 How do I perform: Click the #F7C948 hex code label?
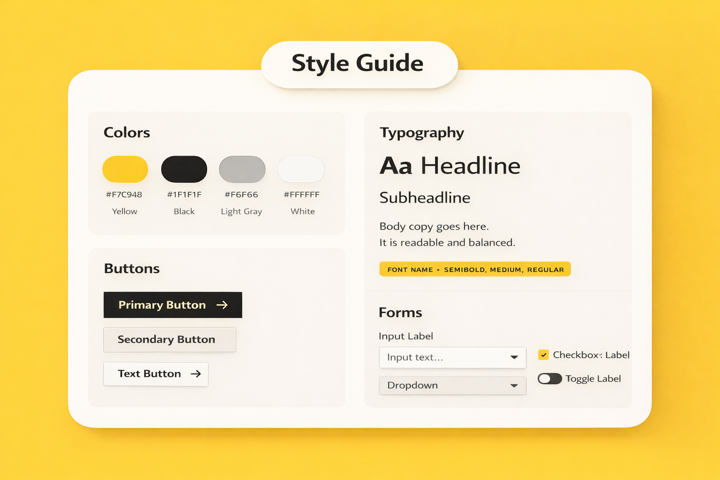click(124, 195)
